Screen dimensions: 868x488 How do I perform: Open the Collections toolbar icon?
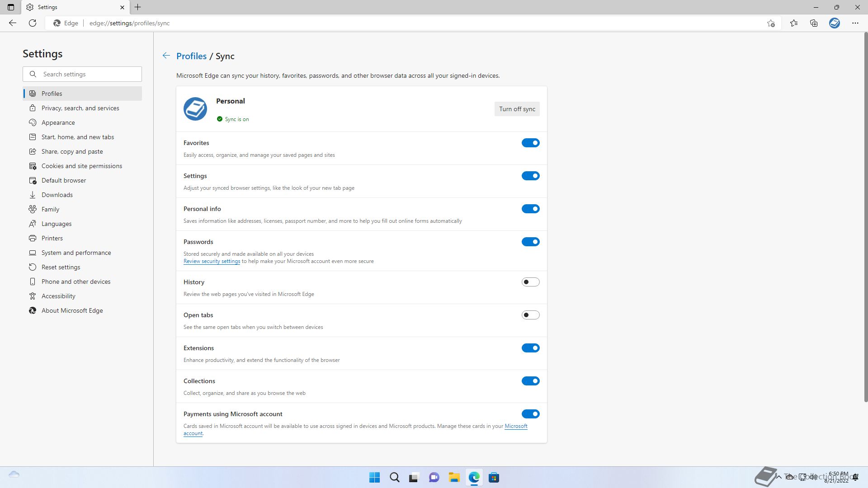click(x=814, y=23)
